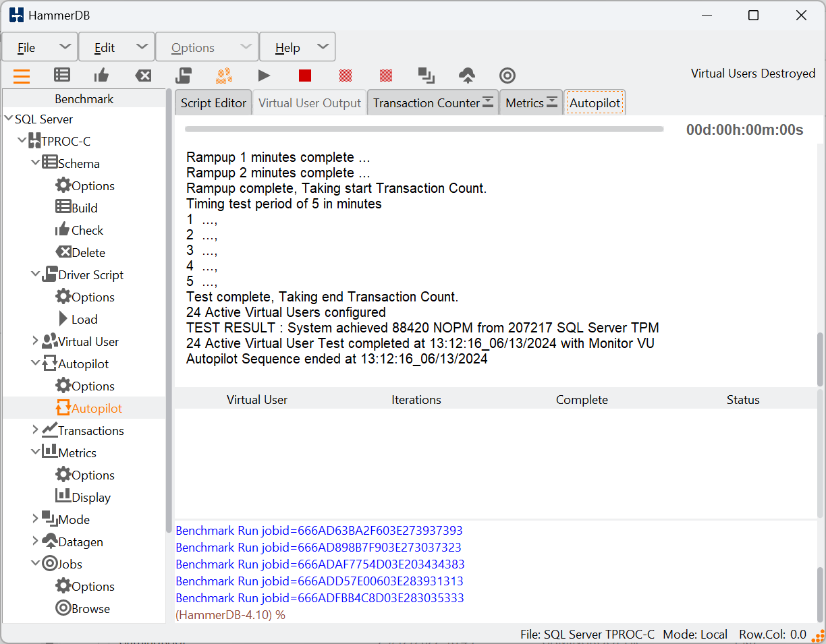Screen dimensions: 826x644
Task: Click the Datagen cloud icon in the toolbar
Action: click(x=467, y=75)
